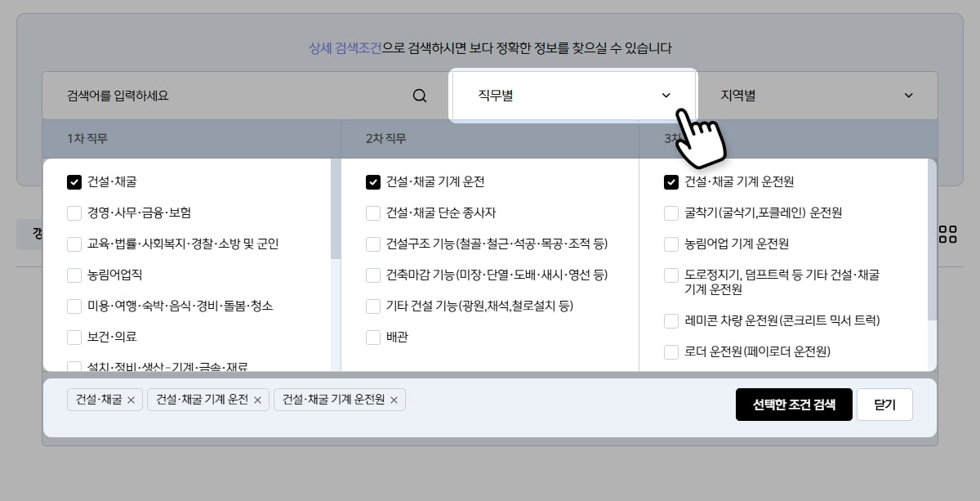Remove the 건설·채굴 filter tag
Image resolution: width=980 pixels, height=501 pixels.
click(x=131, y=400)
